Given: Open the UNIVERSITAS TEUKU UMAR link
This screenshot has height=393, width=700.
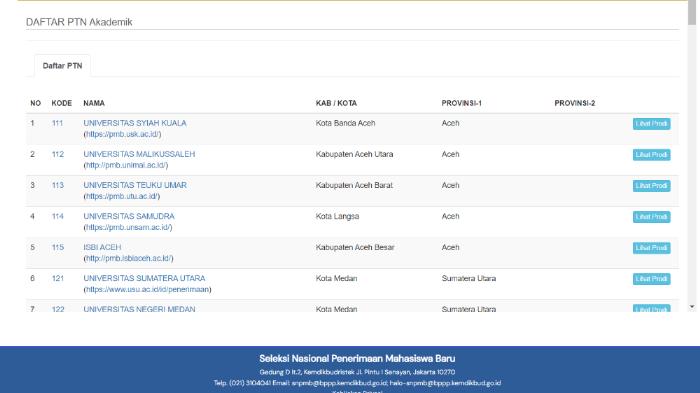Looking at the screenshot, I should pos(135,185).
